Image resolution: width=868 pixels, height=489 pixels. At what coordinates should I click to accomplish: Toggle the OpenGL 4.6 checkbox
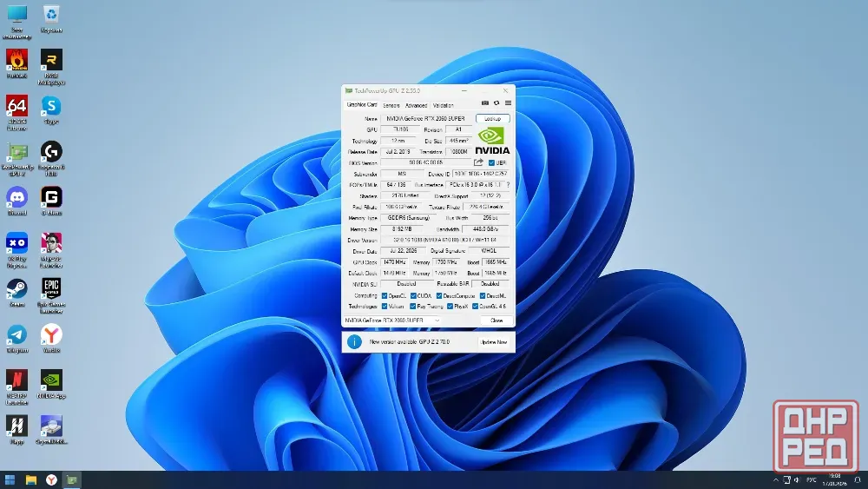coord(476,307)
